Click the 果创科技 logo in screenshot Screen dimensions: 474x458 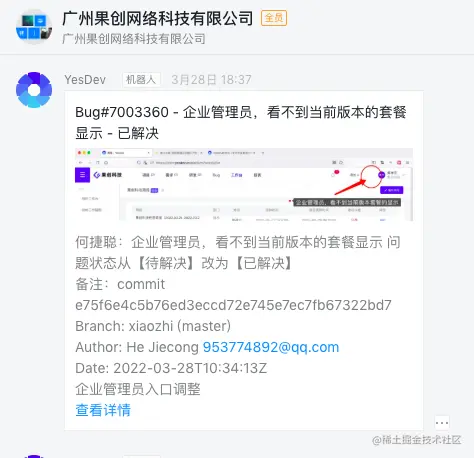point(108,175)
